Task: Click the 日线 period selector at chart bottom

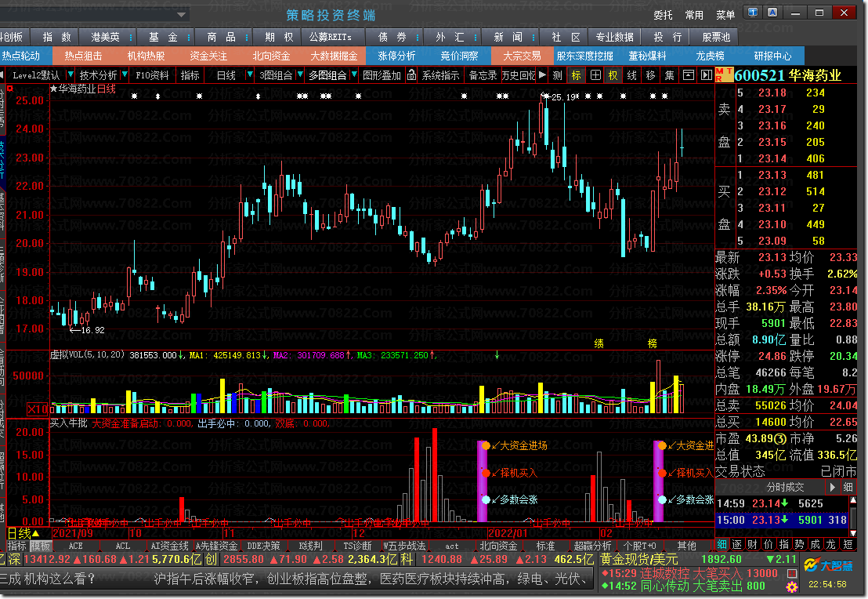Action: [x=24, y=534]
